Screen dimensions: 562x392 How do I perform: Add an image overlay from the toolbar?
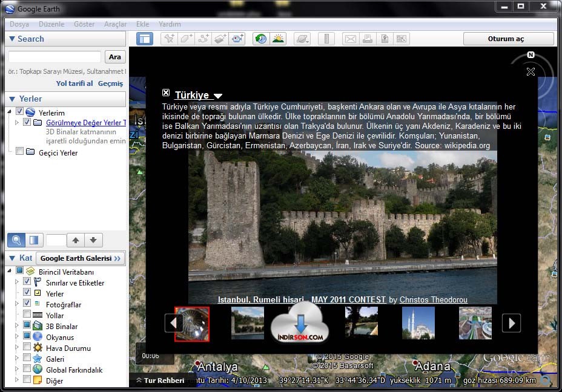220,39
